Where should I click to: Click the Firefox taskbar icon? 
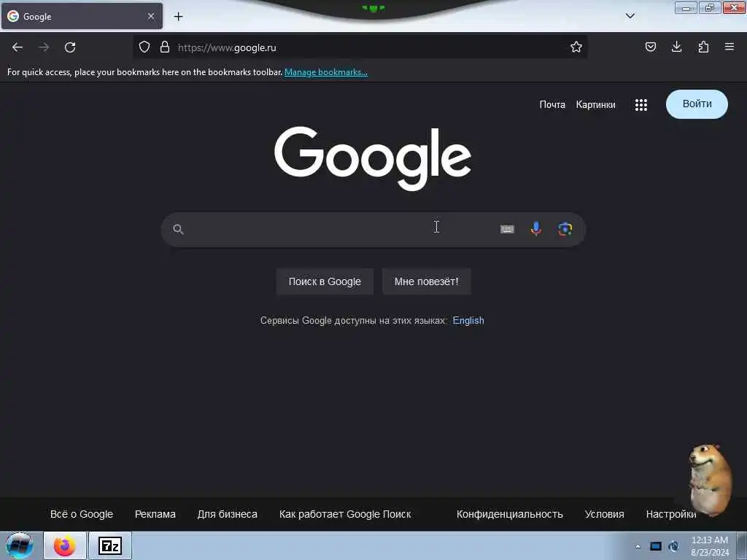click(65, 545)
